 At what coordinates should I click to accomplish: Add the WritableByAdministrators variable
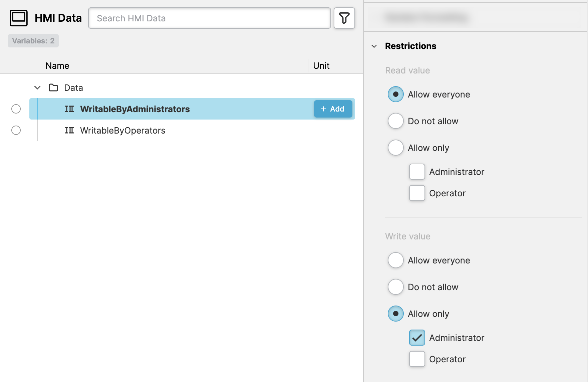click(333, 109)
